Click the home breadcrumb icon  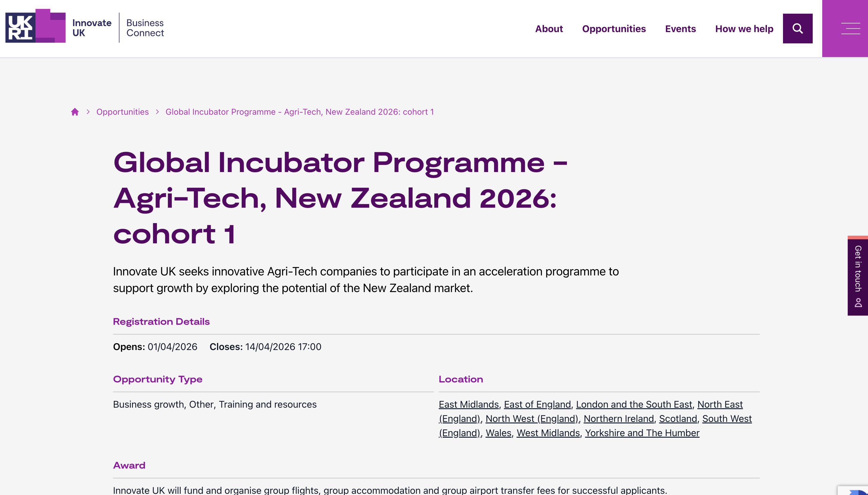tap(75, 112)
